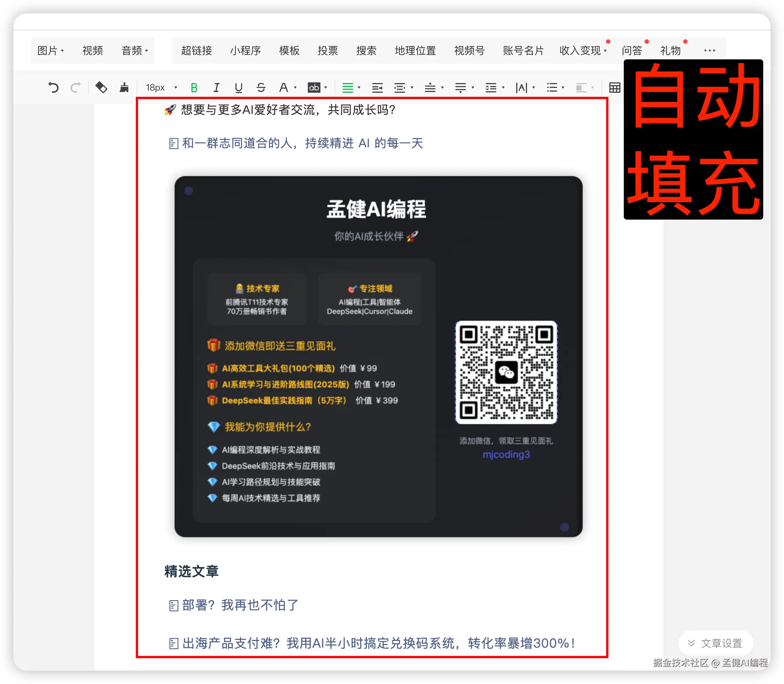This screenshot has height=684, width=784.
Task: Click the clear formatting eraser icon
Action: 101,88
